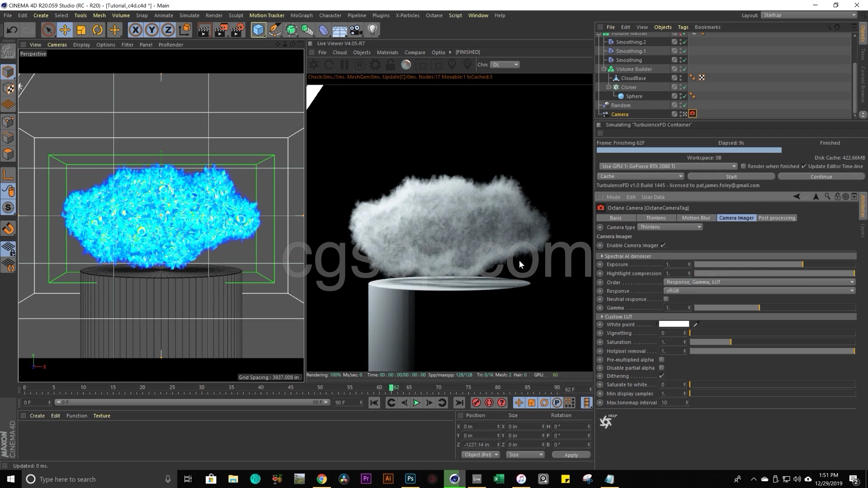Open the Camera type Thinlens dropdown

pos(670,227)
